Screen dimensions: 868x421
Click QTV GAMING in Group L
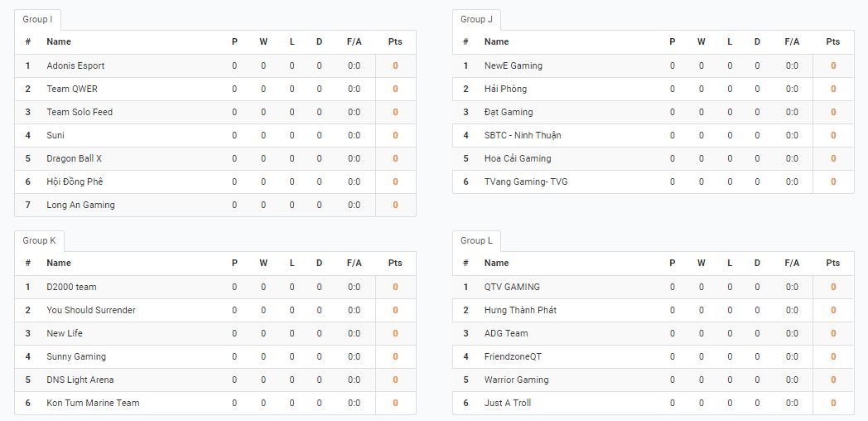(512, 287)
